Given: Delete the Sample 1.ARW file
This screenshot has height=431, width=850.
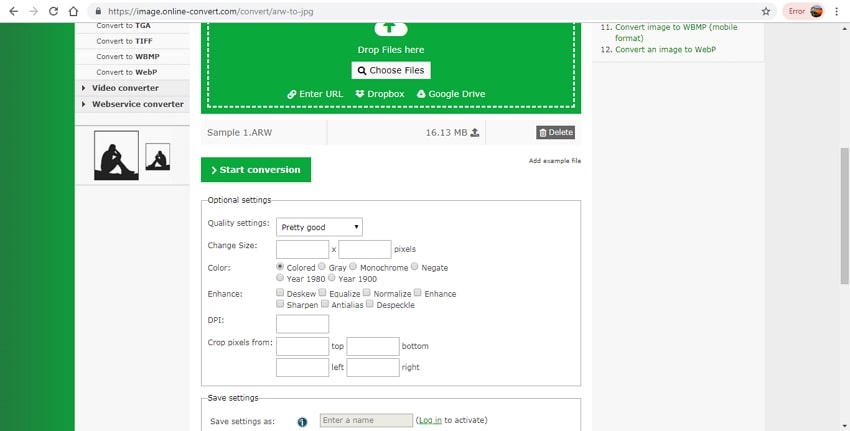Looking at the screenshot, I should coord(555,132).
